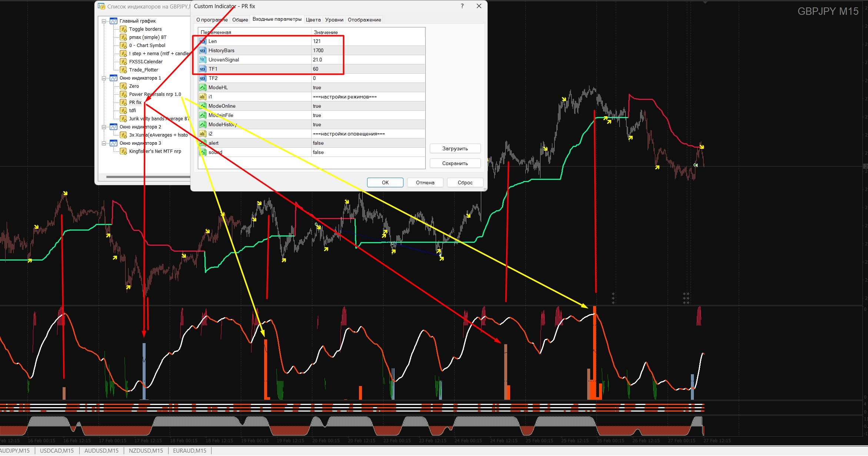
Task: Click the Kingfisher's Net MTF nrp icon
Action: point(123,151)
